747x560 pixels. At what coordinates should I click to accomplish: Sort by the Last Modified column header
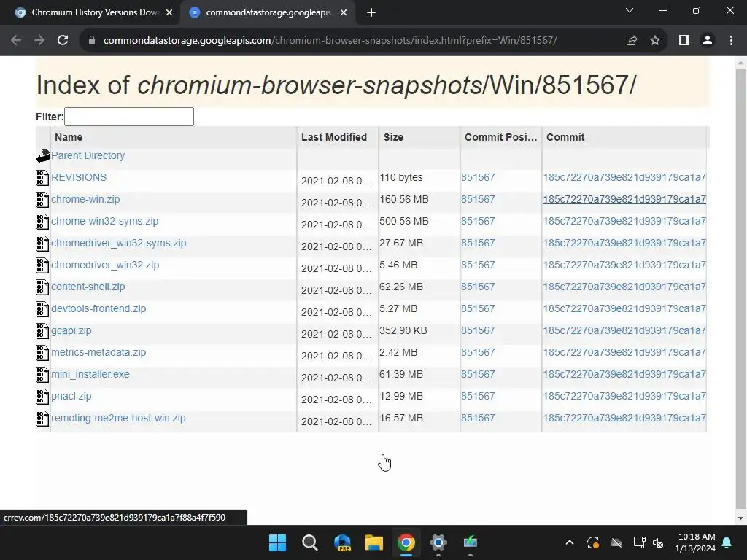coord(334,137)
